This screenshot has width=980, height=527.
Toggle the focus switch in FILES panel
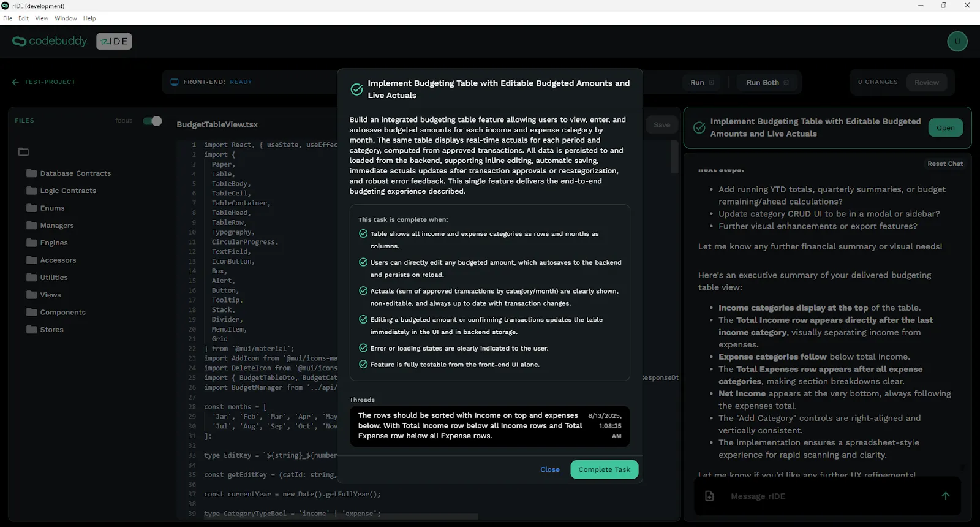click(x=153, y=121)
